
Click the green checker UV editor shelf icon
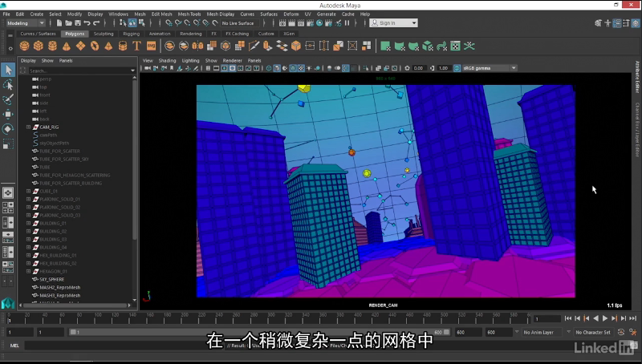455,46
